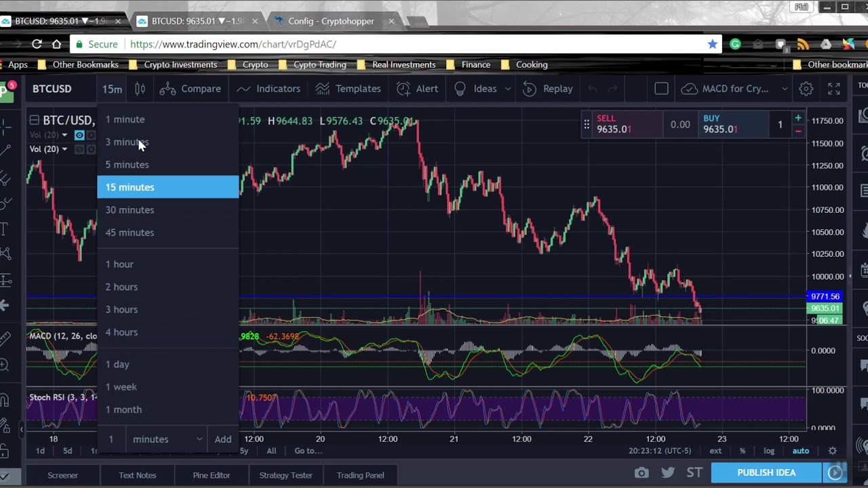This screenshot has width=868, height=488.
Task: Open the Indicators dialog
Action: (269, 89)
